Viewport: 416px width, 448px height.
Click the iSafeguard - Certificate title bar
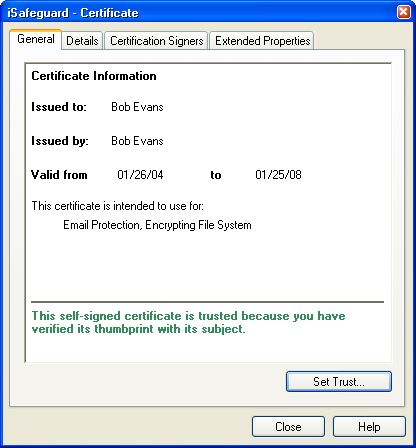pos(200,13)
